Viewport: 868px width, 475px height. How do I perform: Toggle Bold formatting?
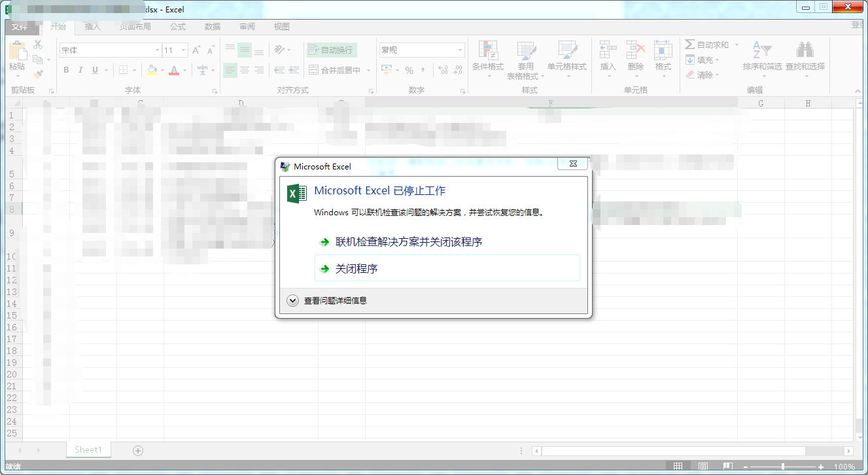pos(66,70)
